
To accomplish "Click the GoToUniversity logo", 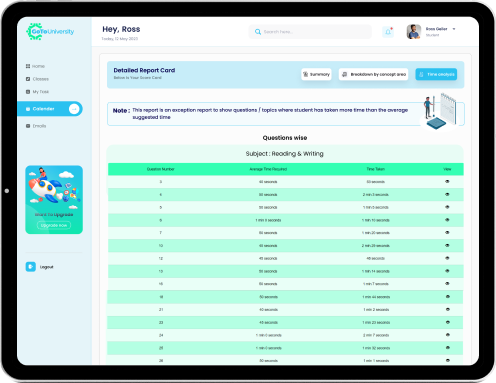I will (x=50, y=32).
